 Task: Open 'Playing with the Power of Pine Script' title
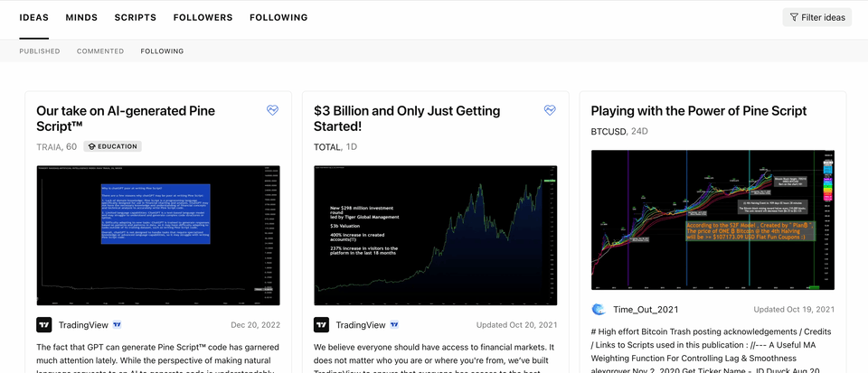[699, 110]
